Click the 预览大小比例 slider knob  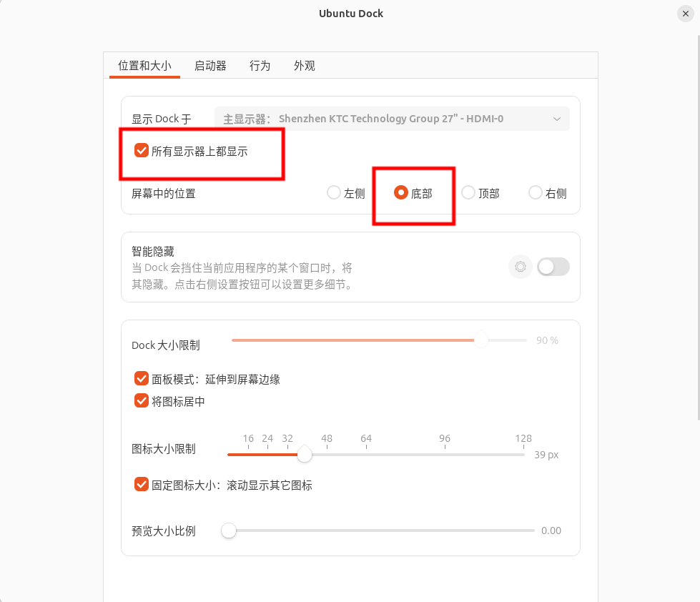coord(229,531)
